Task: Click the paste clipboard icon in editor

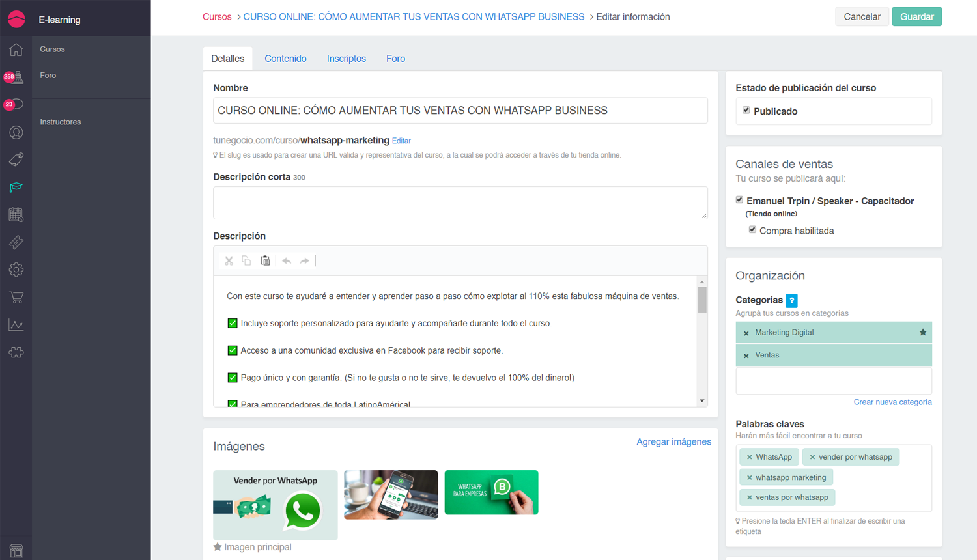Action: (x=265, y=260)
